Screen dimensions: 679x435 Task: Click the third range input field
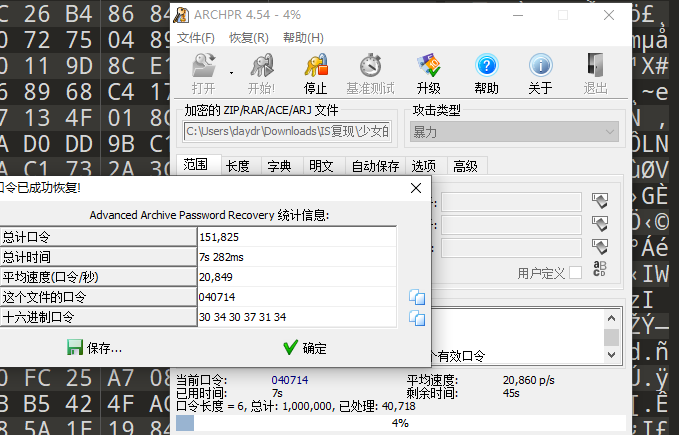coord(511,248)
